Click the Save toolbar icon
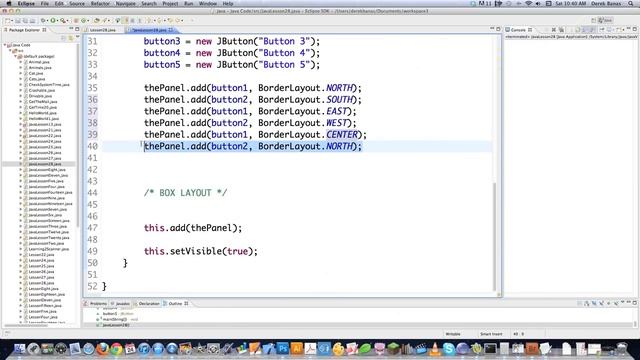640x360 pixels. coord(18,20)
